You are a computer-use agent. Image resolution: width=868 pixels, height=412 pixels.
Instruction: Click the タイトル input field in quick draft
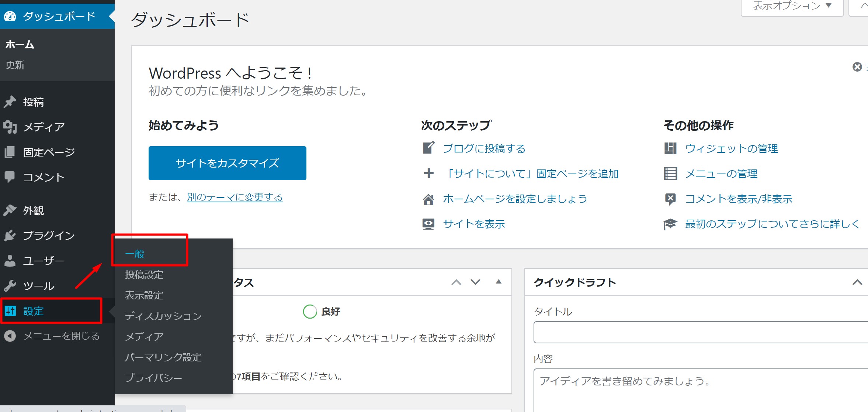(701, 332)
